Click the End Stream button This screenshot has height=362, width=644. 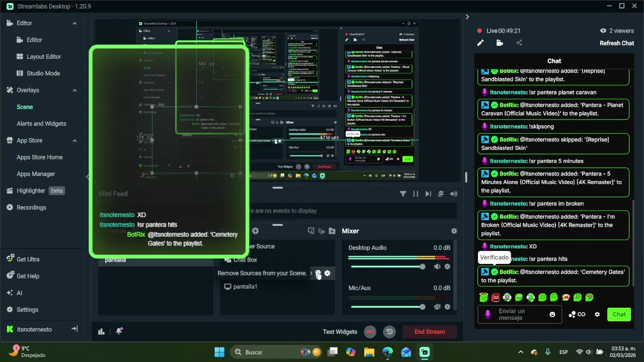coord(430,332)
